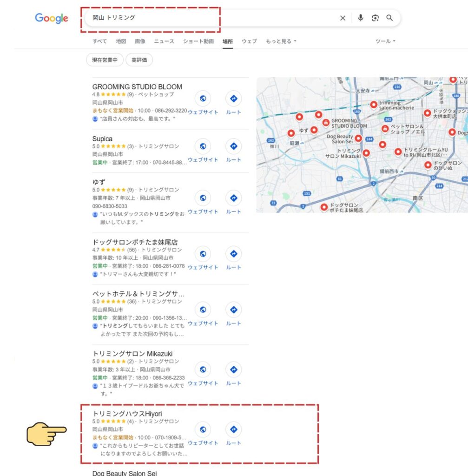Open website icon for ペットホテル＆トリミングサ… listing

[x=203, y=310]
